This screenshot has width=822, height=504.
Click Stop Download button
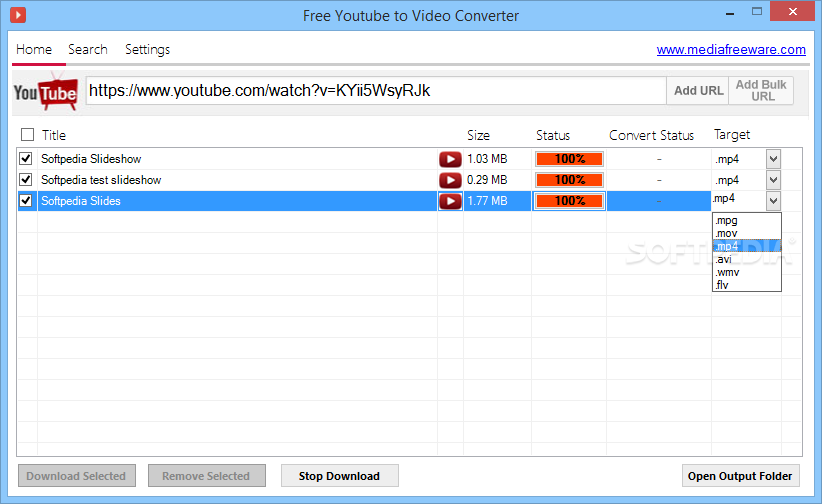[340, 476]
